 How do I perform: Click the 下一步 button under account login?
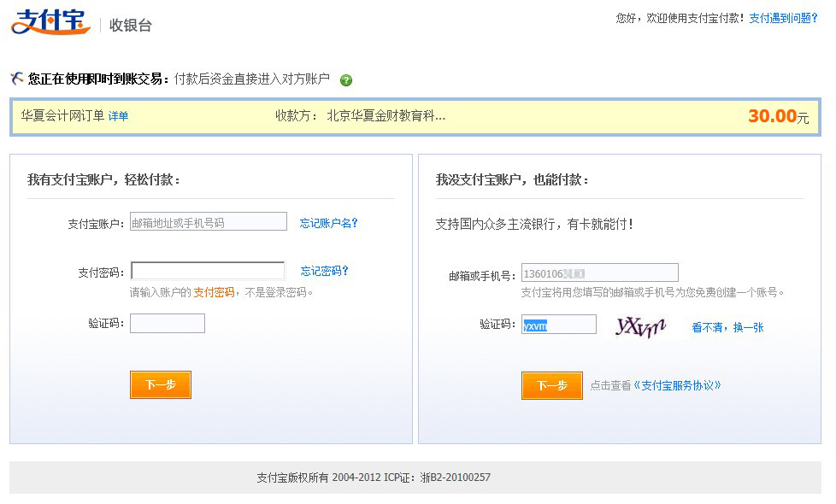click(x=161, y=384)
